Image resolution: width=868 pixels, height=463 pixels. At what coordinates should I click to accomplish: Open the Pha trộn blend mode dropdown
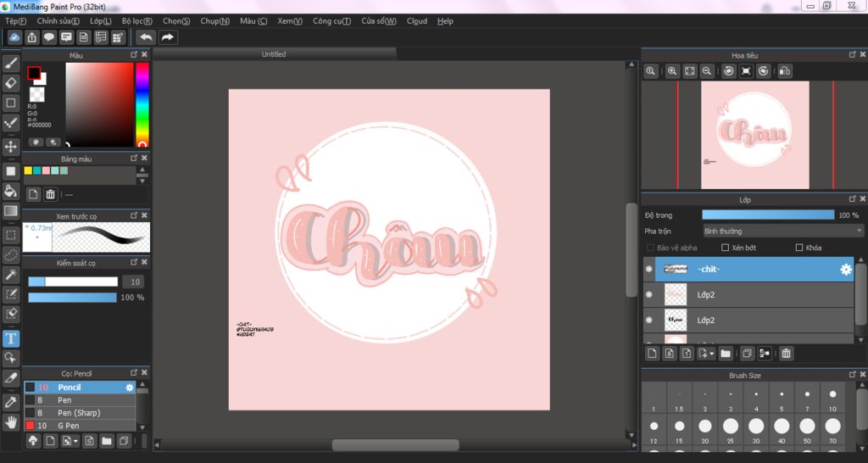click(782, 231)
